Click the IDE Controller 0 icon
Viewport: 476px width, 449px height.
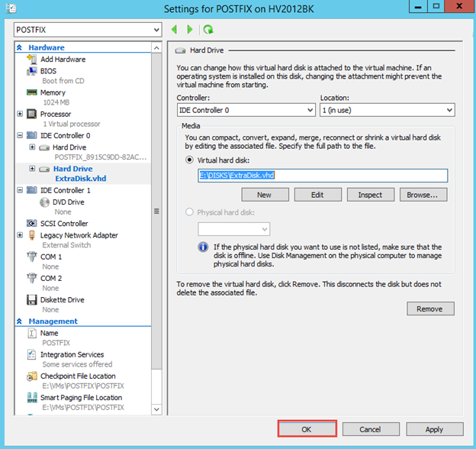coord(31,135)
